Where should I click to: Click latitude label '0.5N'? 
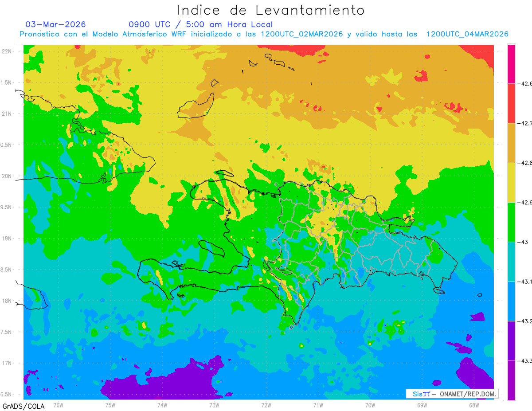(x=6, y=145)
